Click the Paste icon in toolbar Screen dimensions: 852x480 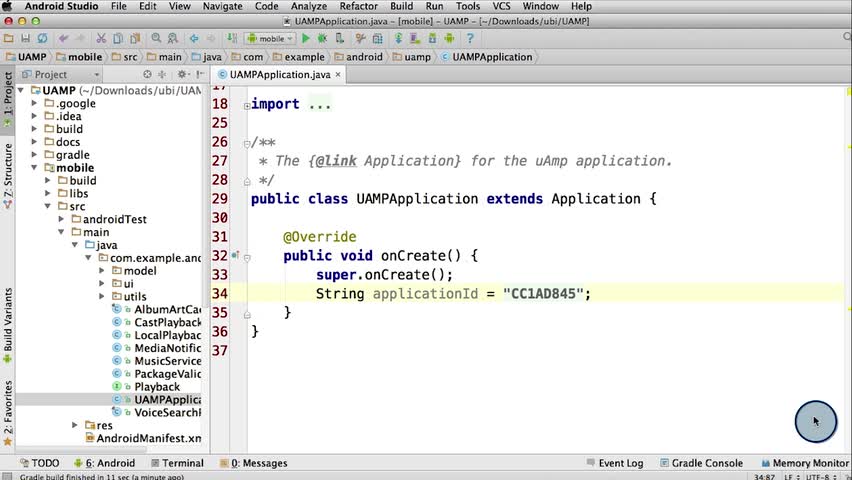[135, 39]
